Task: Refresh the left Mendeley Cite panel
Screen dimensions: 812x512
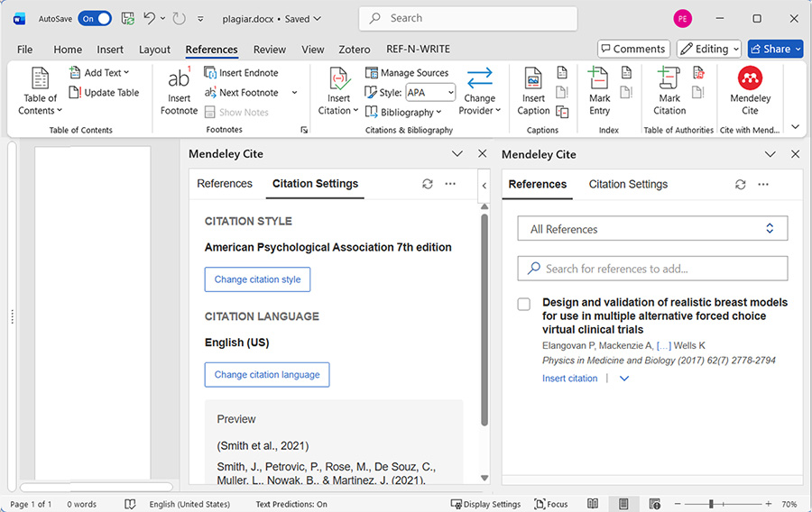Action: [428, 184]
